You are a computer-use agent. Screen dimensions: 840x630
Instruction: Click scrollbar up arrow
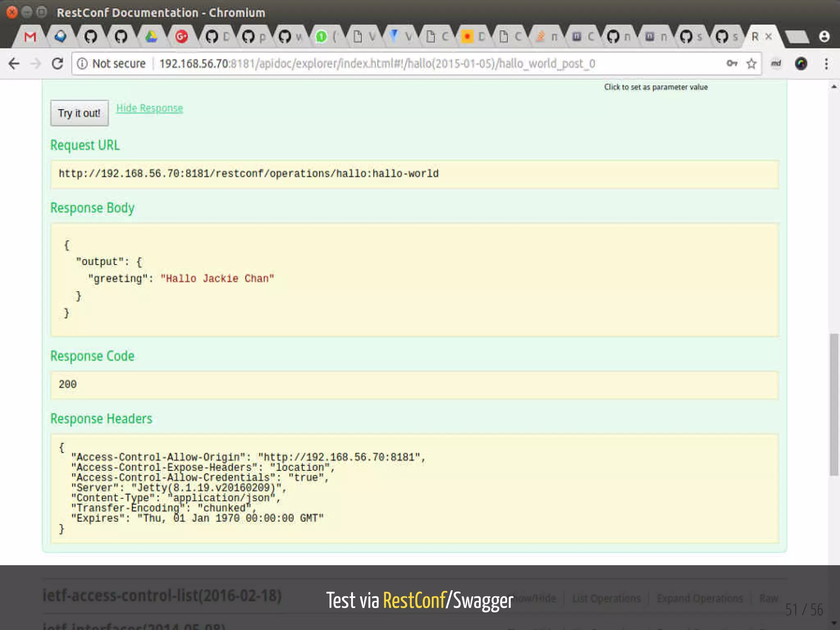point(834,87)
